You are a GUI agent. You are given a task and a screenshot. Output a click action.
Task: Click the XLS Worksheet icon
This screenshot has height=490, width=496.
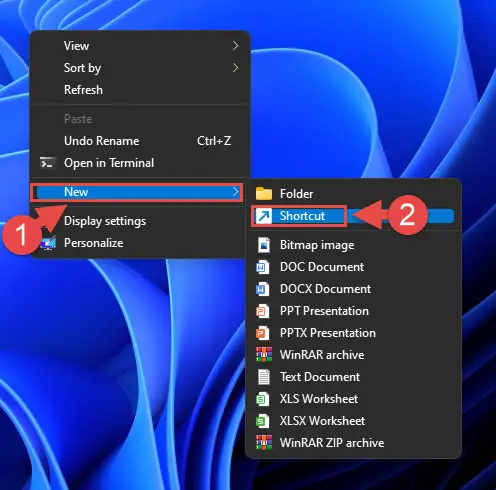[x=263, y=399]
